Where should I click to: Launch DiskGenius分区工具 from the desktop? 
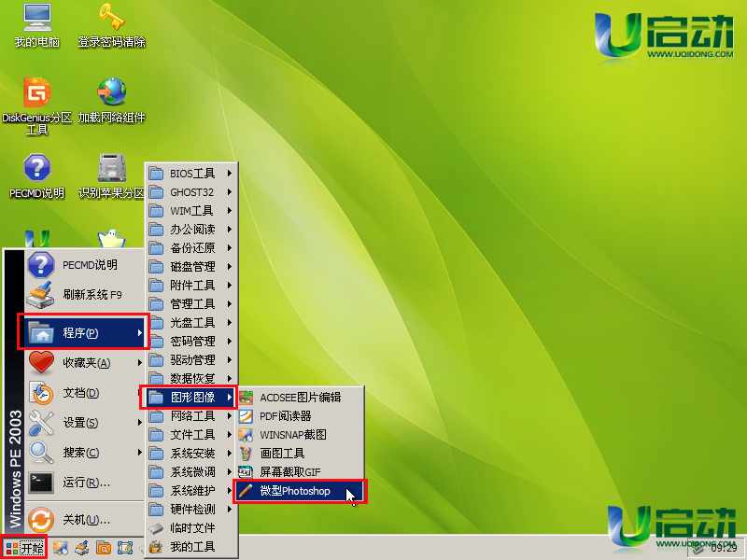36,106
